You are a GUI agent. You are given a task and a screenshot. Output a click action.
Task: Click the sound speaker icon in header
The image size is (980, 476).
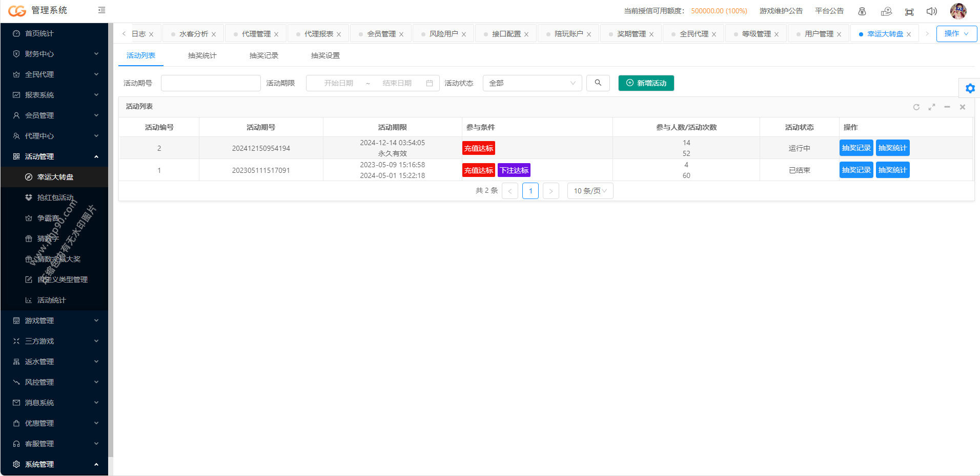(931, 11)
